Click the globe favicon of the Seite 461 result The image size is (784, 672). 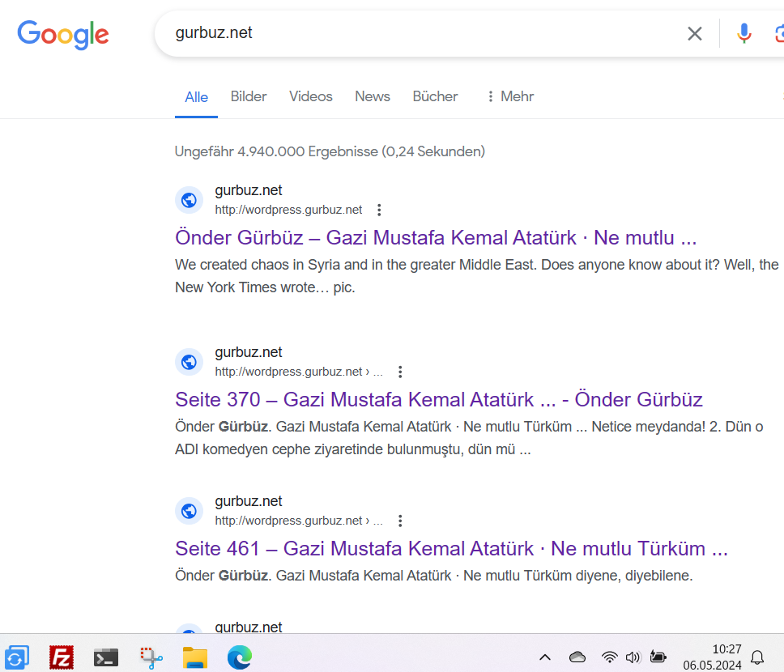[x=189, y=511]
